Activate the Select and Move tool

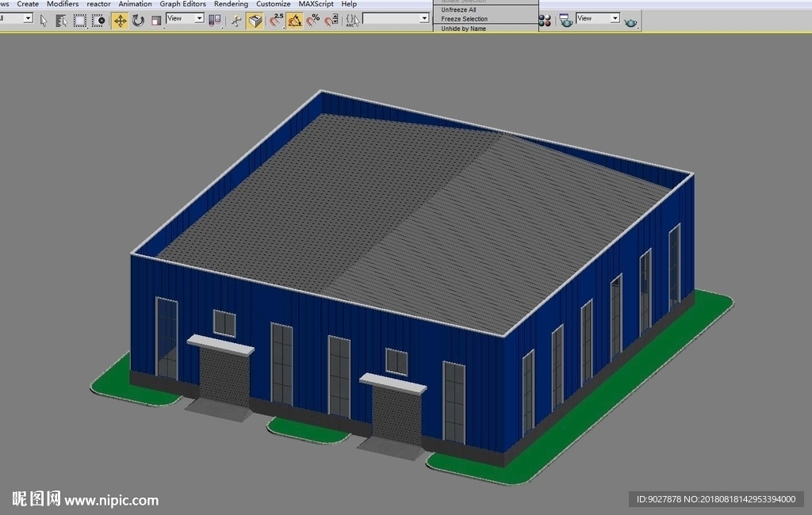[x=120, y=21]
